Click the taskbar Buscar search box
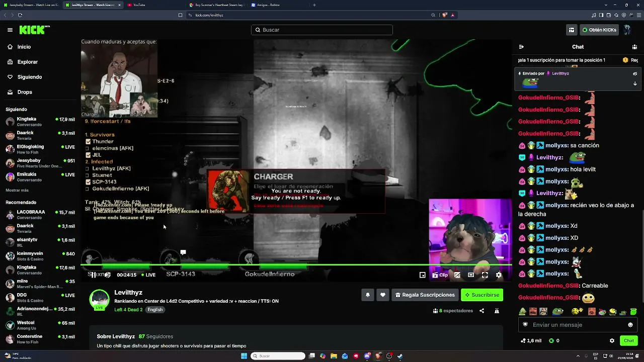This screenshot has height=362, width=644. [x=278, y=356]
